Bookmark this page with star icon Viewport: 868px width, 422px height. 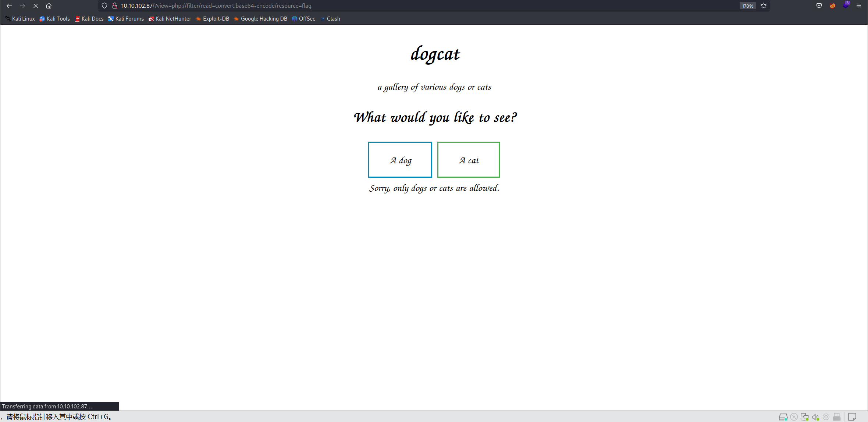coord(764,6)
